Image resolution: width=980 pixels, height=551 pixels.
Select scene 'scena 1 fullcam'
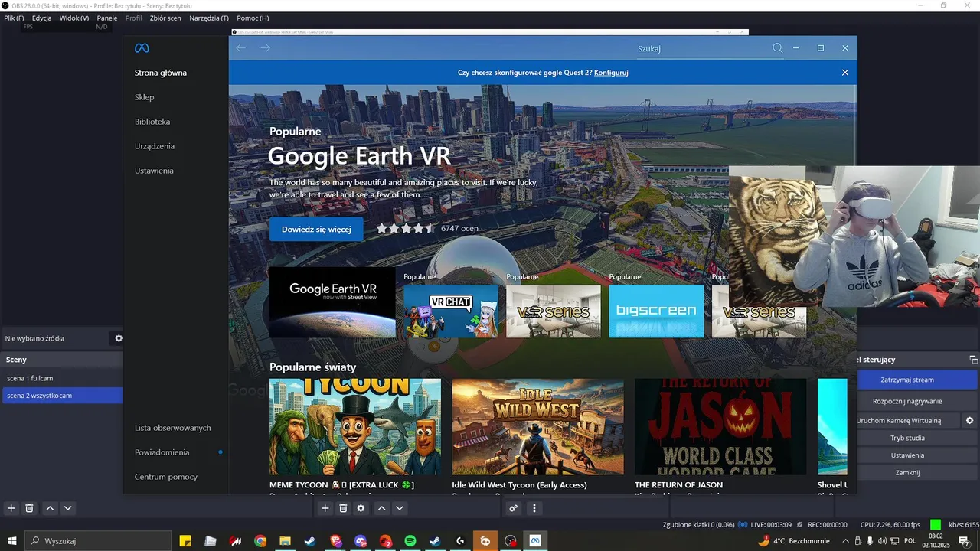(x=62, y=378)
